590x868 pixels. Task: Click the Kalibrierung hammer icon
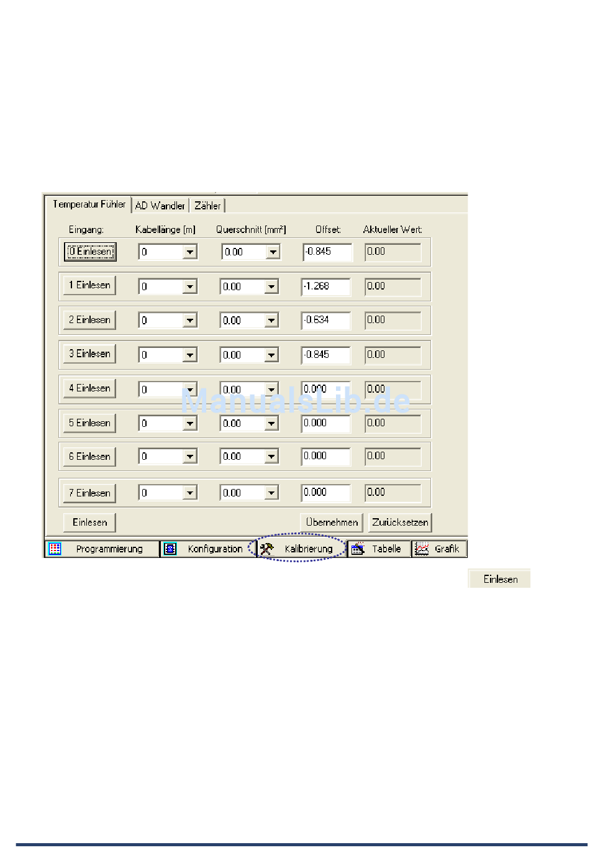[x=266, y=549]
